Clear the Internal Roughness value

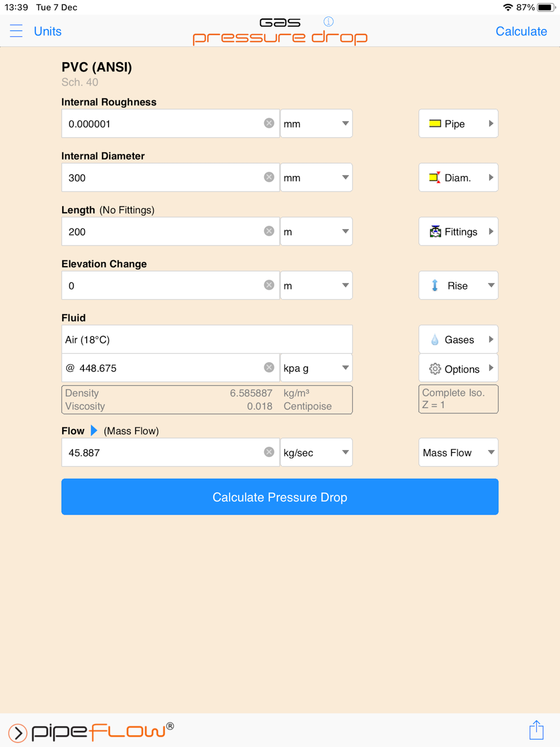pos(269,123)
